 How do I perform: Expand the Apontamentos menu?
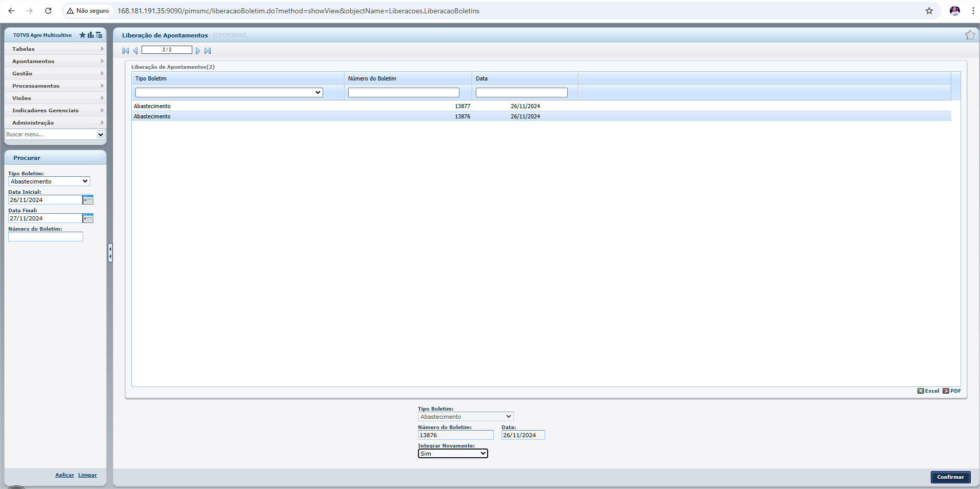click(55, 61)
